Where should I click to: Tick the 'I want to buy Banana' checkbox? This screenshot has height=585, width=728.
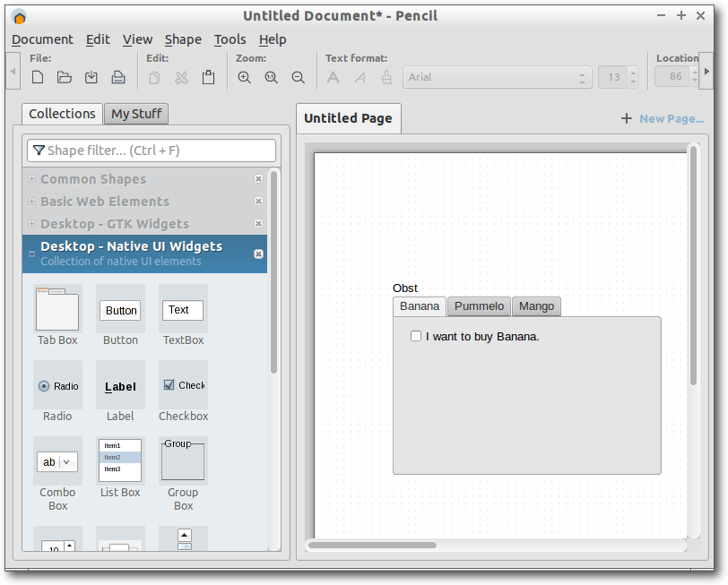416,337
